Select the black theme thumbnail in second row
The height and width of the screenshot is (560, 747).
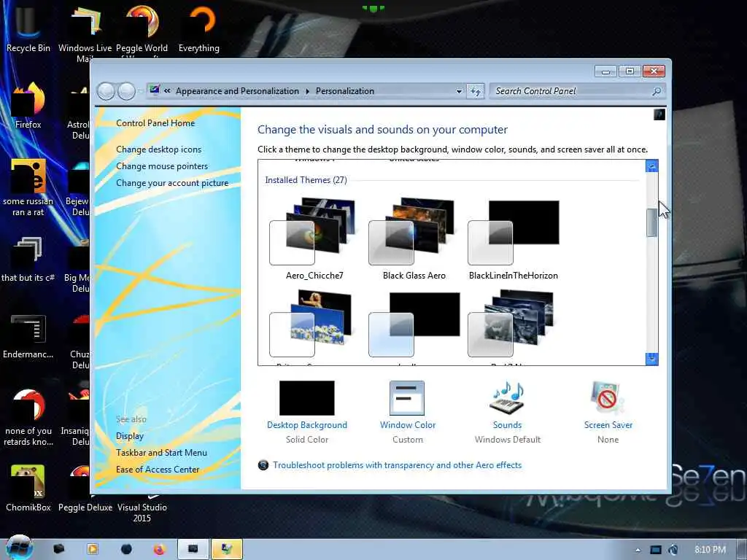point(414,324)
